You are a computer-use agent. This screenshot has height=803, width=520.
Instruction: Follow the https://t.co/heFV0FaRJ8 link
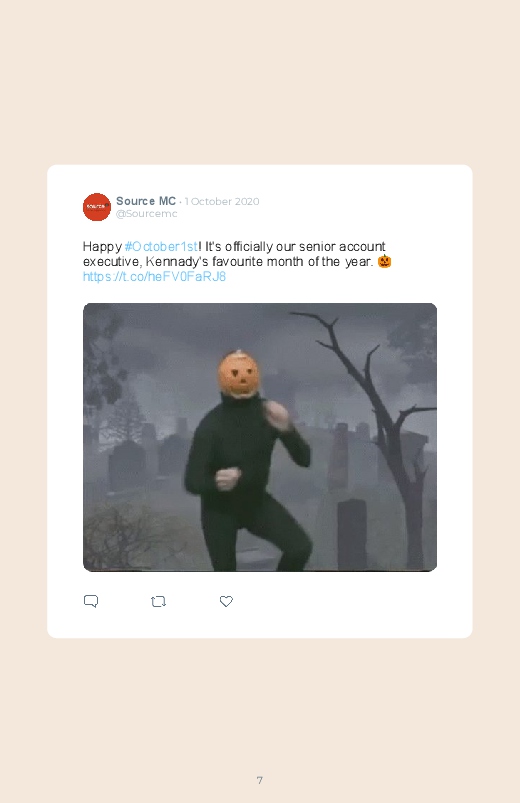point(154,277)
